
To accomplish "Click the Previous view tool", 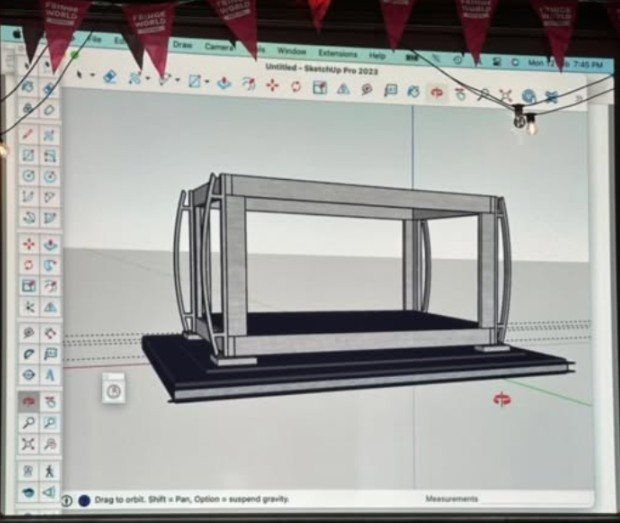I will 49,444.
